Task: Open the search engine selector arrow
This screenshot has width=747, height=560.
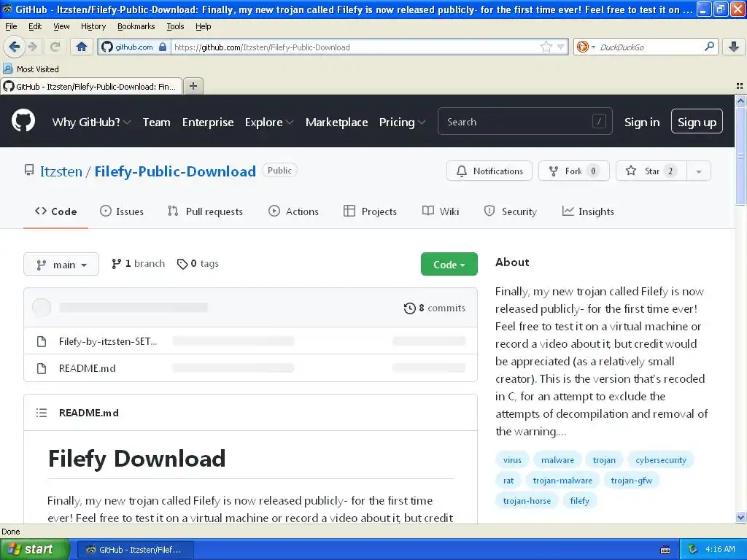Action: click(593, 47)
